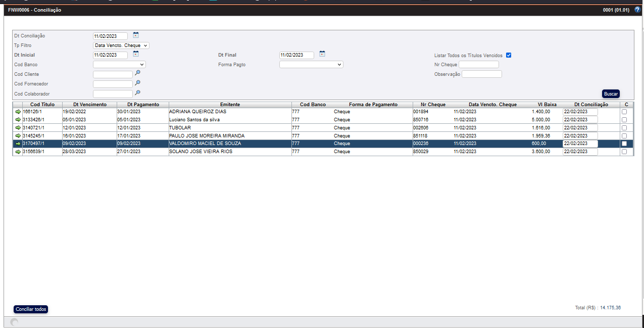The image size is (644, 328).
Task: Open calendar picker for Dt Final
Action: click(x=322, y=54)
